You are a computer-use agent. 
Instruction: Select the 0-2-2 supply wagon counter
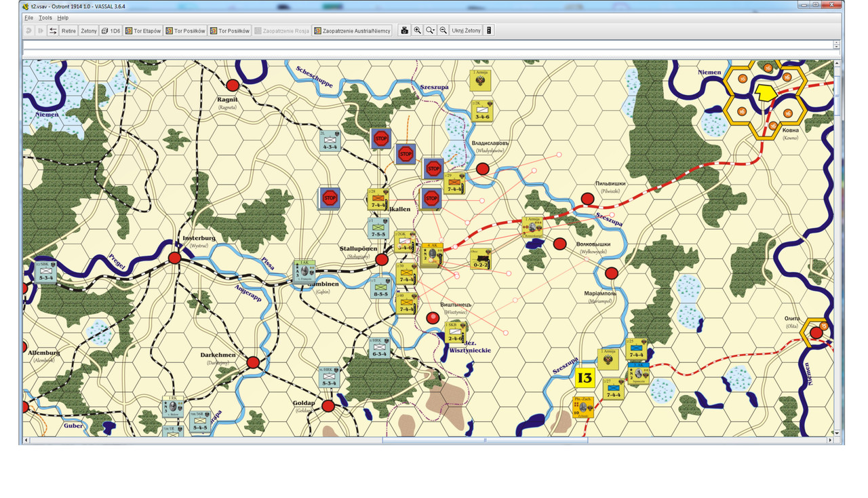[480, 258]
